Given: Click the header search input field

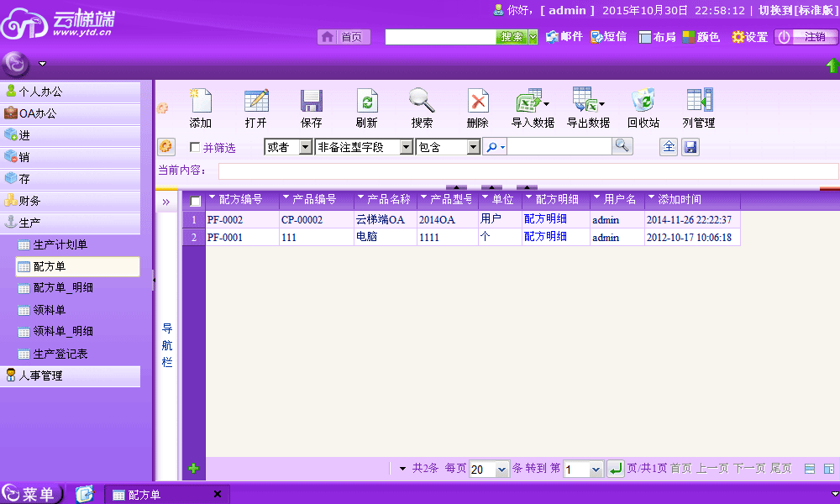Looking at the screenshot, I should click(440, 37).
